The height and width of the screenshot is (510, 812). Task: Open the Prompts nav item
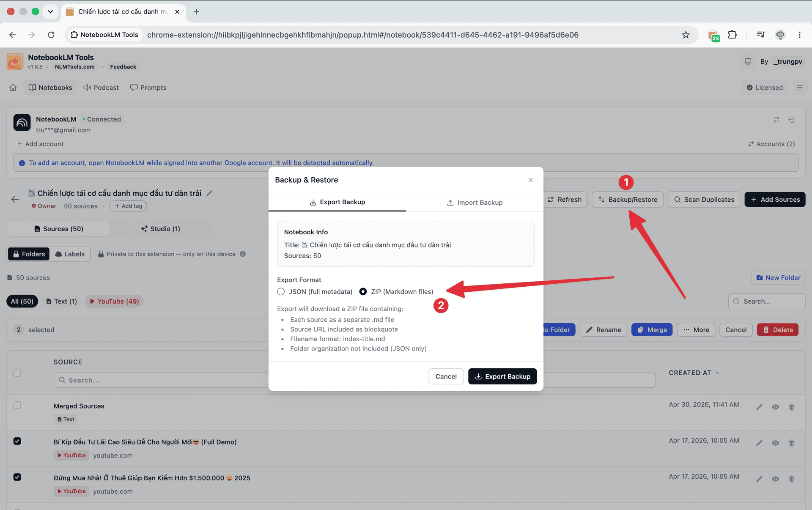click(x=148, y=88)
